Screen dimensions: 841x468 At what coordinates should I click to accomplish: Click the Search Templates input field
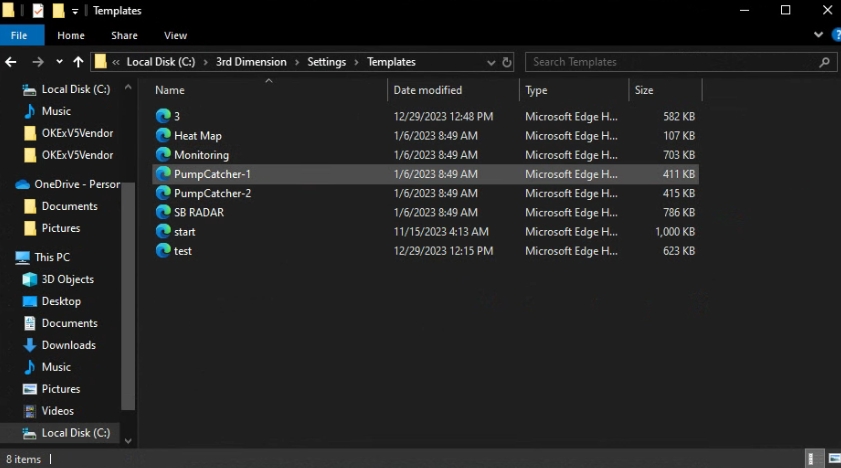pos(670,62)
